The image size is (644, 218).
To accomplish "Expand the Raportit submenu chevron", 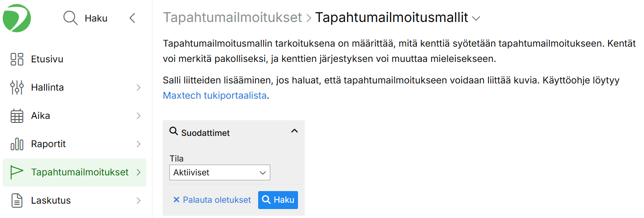I will click(138, 144).
